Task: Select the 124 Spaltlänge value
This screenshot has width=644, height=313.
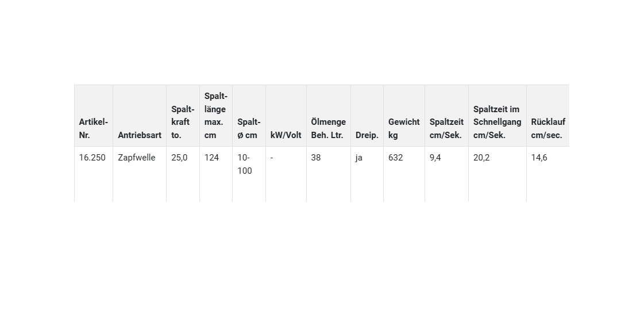Action: point(211,158)
